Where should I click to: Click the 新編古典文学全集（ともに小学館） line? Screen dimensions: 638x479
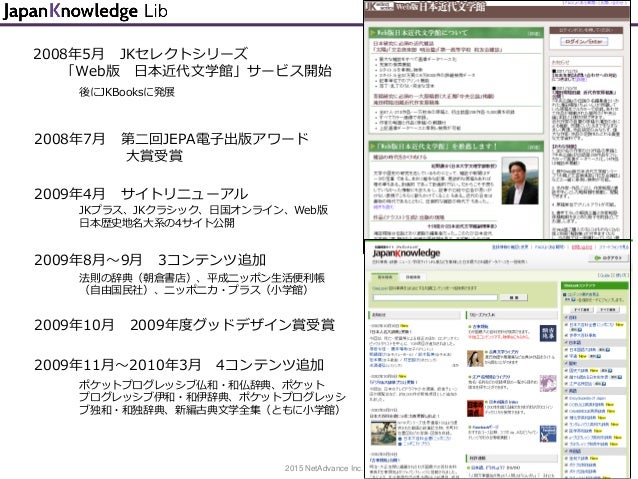(257, 409)
